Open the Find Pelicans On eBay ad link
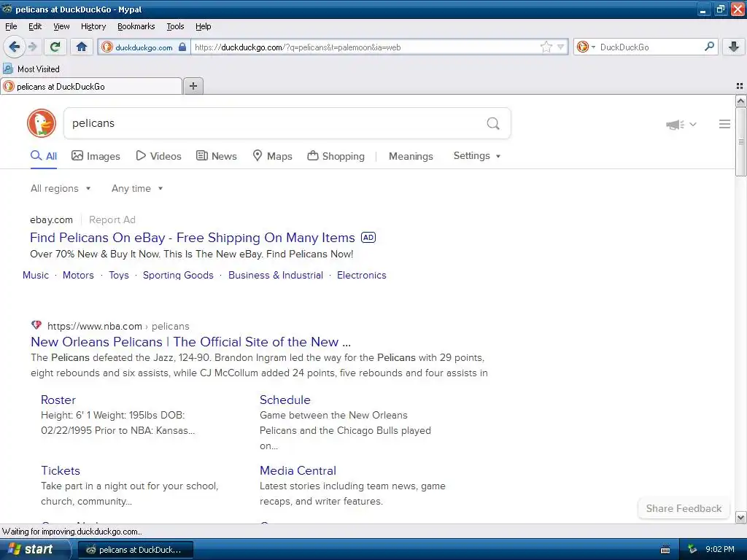 tap(193, 238)
